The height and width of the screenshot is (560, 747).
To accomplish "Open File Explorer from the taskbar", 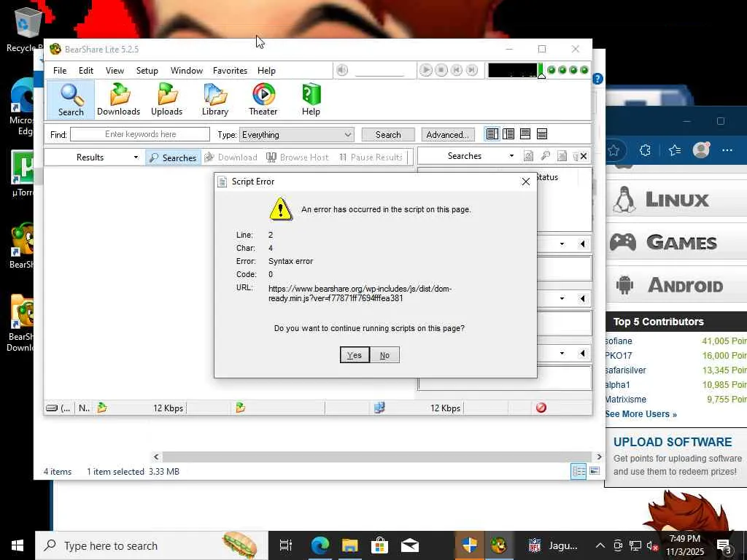I will pos(349,545).
